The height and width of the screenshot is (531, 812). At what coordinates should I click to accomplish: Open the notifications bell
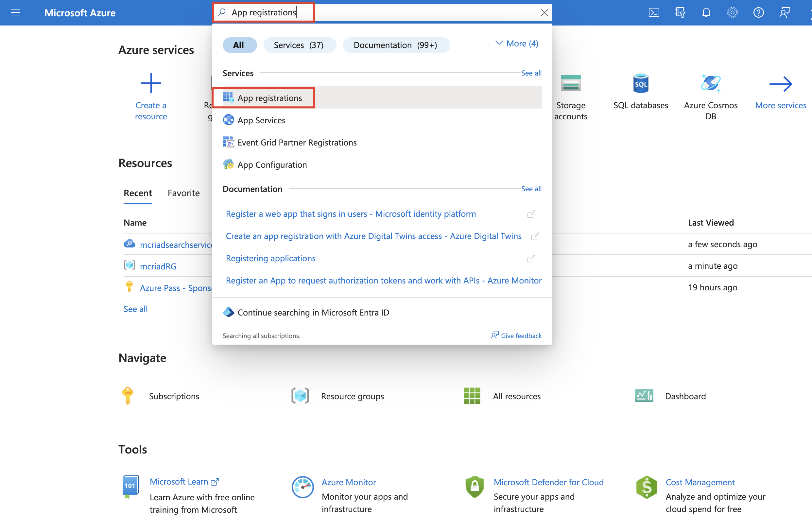pyautogui.click(x=706, y=13)
